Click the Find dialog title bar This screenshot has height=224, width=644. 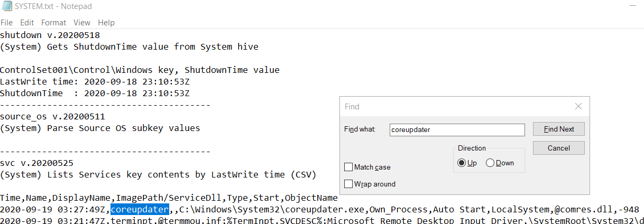coord(449,107)
